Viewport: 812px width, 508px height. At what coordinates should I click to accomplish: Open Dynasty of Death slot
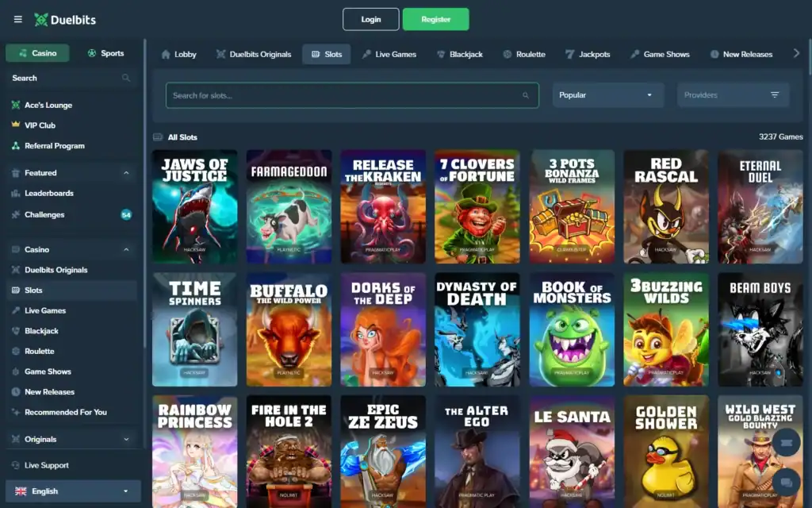coord(477,329)
